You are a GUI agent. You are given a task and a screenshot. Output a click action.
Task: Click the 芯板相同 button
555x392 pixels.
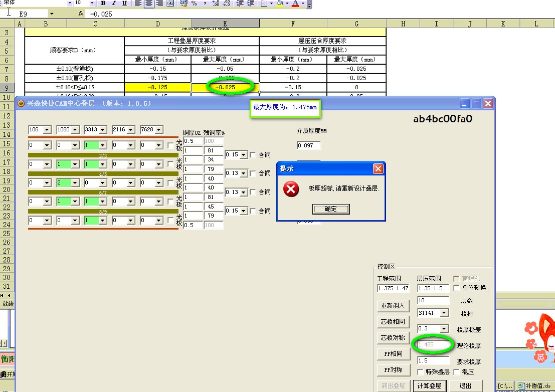393,322
